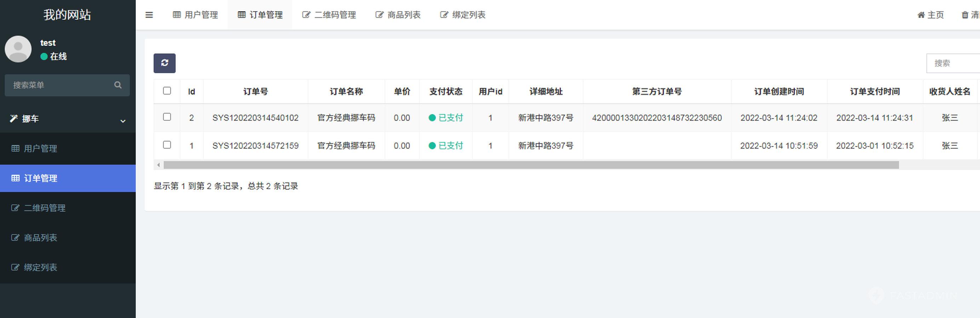Click the refresh table button
This screenshot has width=980, height=318.
pos(164,63)
